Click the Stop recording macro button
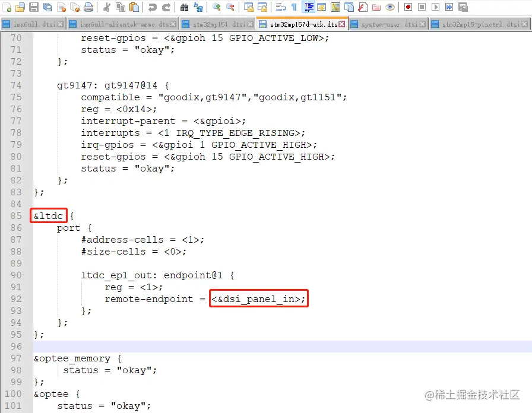Viewport: 532px width, 413px height. pos(422,7)
